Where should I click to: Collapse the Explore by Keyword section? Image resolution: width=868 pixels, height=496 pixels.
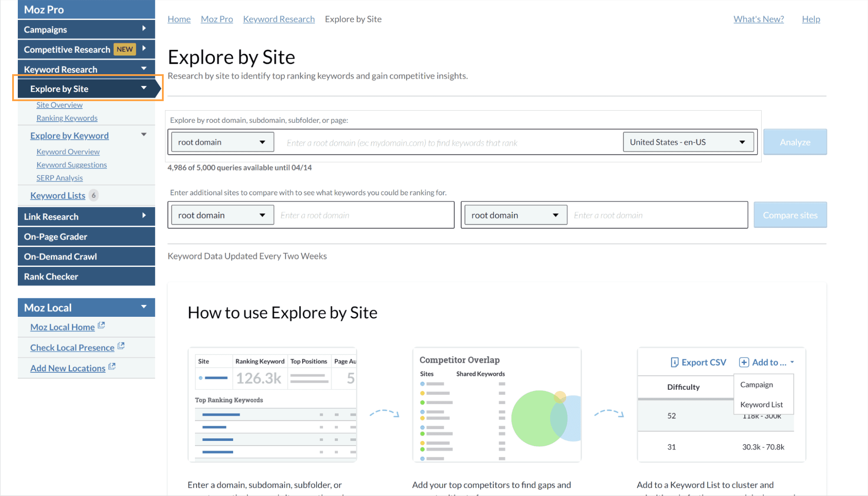[144, 135]
